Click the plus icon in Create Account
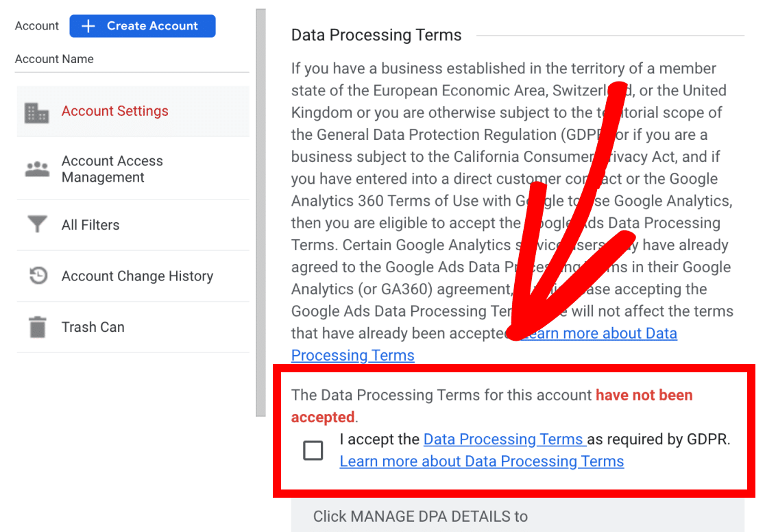This screenshot has height=532, width=765. coord(88,26)
